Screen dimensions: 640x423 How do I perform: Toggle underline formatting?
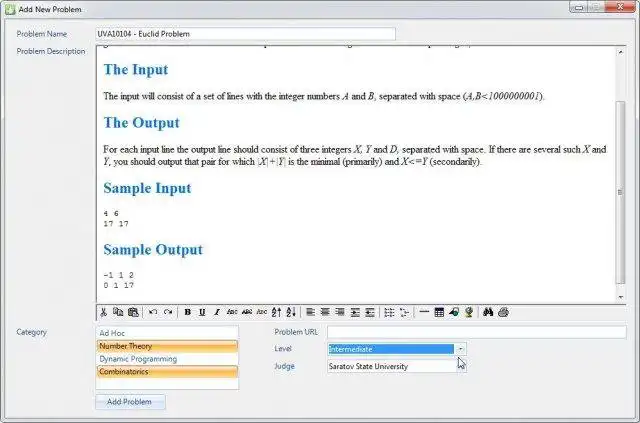click(202, 312)
